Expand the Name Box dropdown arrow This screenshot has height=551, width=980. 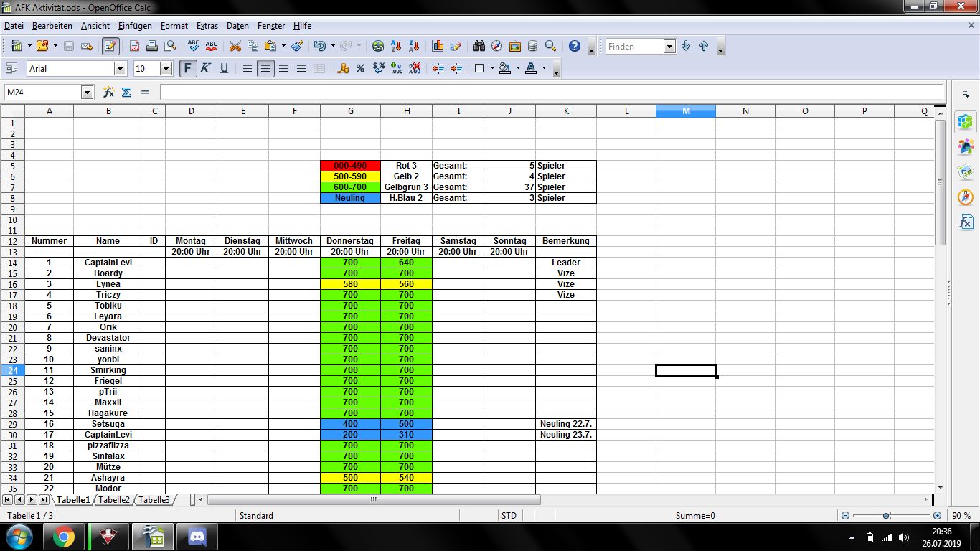pyautogui.click(x=88, y=92)
